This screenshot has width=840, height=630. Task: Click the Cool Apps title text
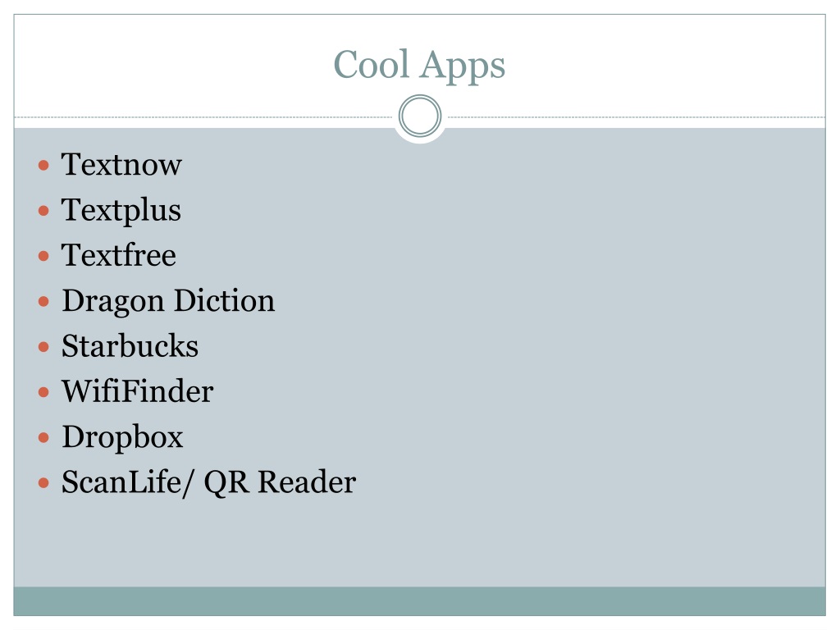[419, 66]
